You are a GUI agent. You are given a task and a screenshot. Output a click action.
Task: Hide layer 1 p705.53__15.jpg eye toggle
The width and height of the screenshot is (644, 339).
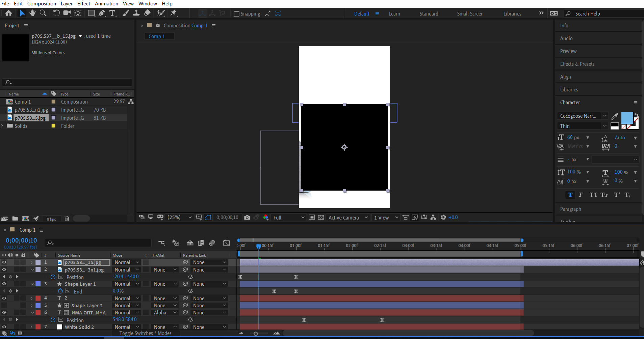click(x=4, y=262)
